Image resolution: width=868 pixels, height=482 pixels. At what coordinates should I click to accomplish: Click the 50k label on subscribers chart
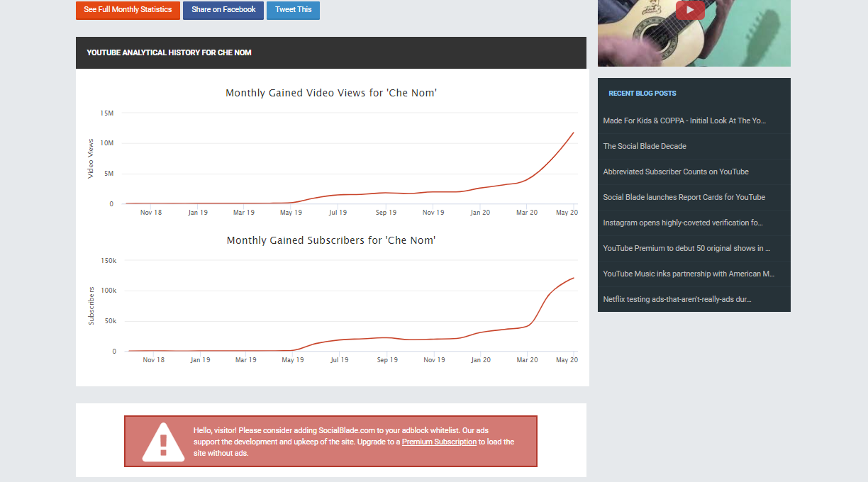110,321
